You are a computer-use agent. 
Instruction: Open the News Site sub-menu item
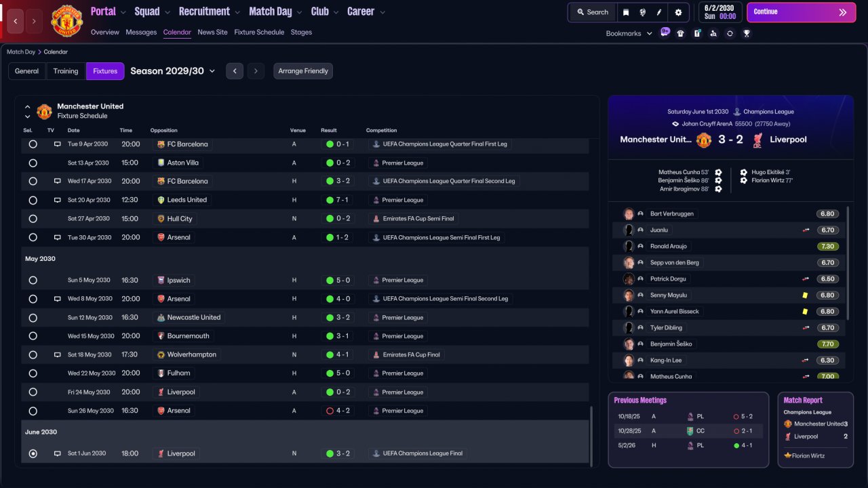tap(213, 32)
